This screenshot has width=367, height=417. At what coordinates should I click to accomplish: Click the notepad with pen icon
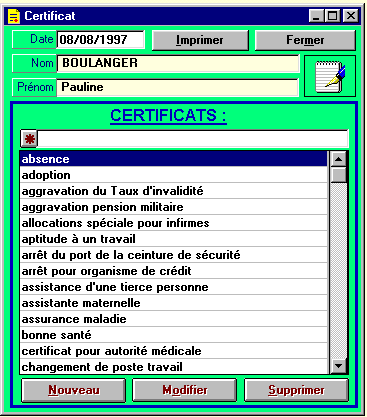click(330, 76)
